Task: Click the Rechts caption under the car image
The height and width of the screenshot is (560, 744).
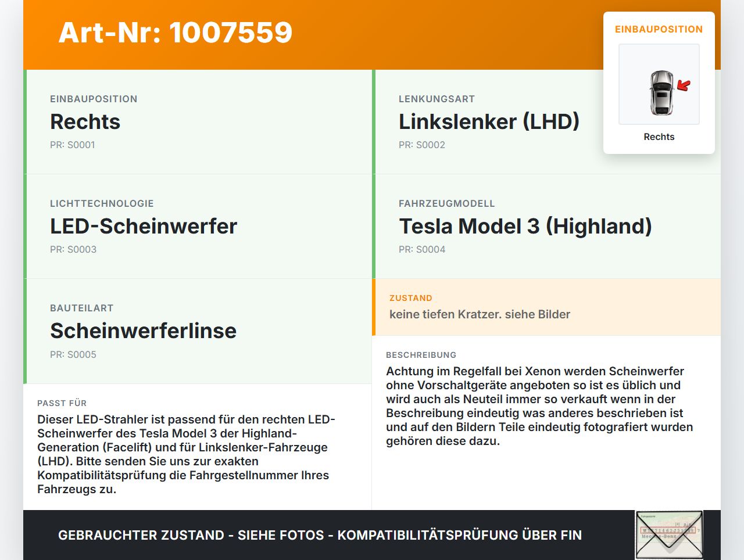Action: pyautogui.click(x=659, y=137)
